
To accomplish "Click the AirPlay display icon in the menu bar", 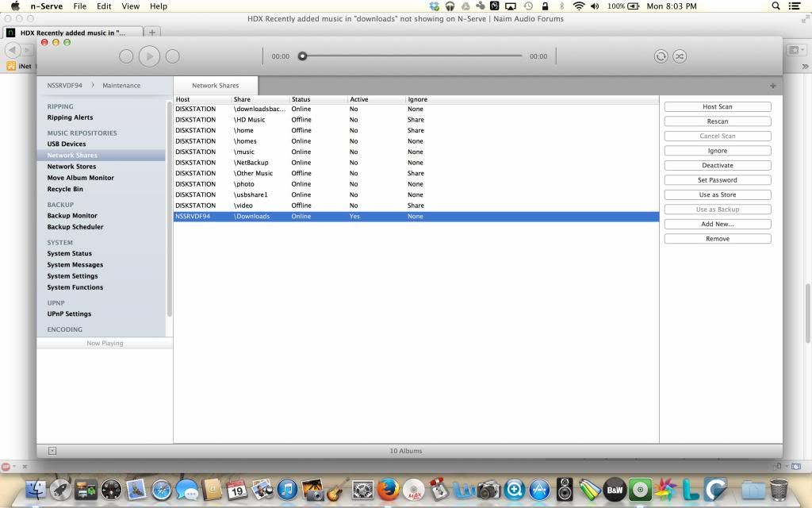I will [511, 6].
